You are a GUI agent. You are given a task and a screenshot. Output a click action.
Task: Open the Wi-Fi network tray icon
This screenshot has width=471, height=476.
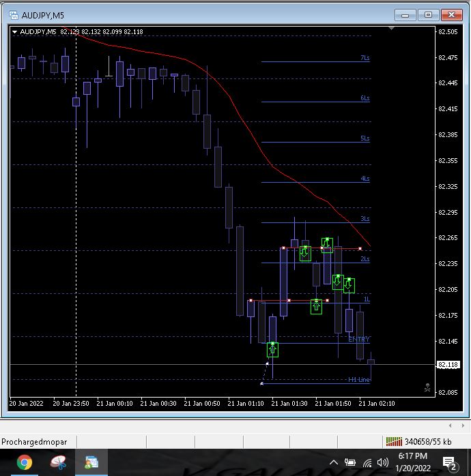pos(367,462)
